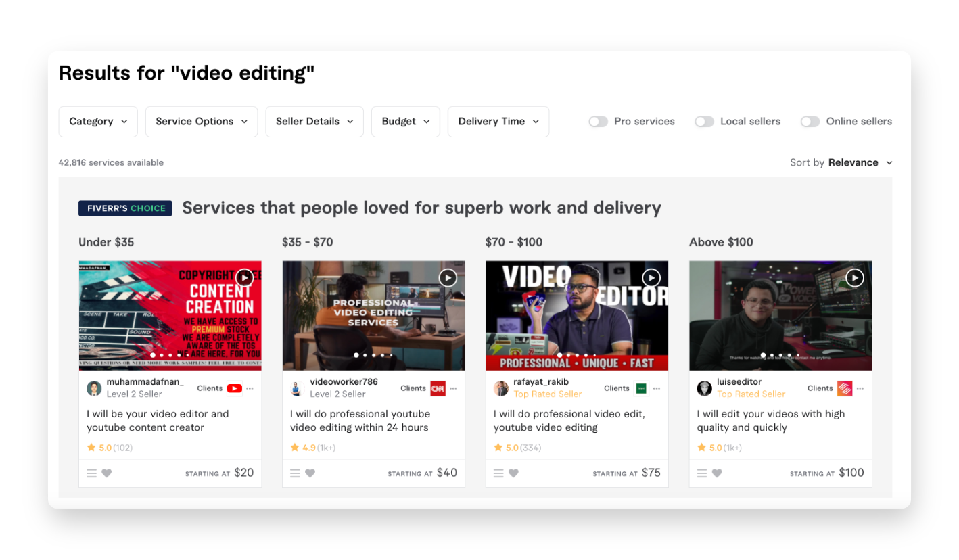Click the 'Starting at $40' price
Screen dimensions: 959x560
[423, 473]
